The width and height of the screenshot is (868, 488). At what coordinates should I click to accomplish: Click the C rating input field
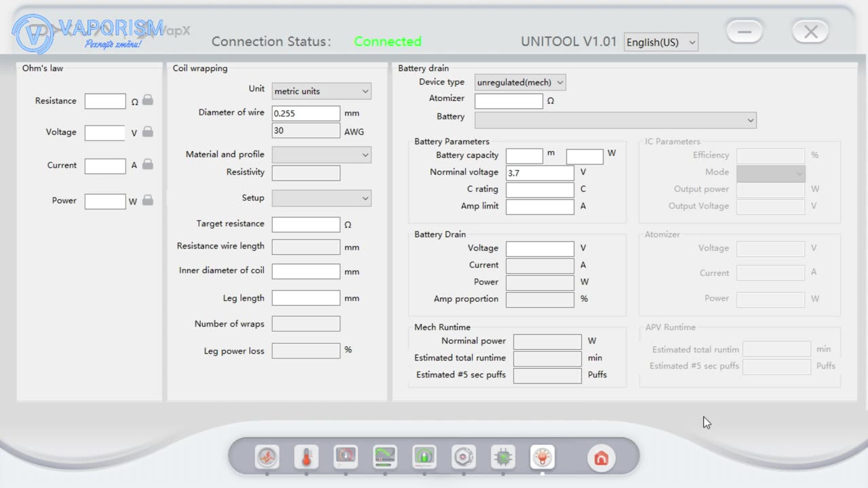540,190
